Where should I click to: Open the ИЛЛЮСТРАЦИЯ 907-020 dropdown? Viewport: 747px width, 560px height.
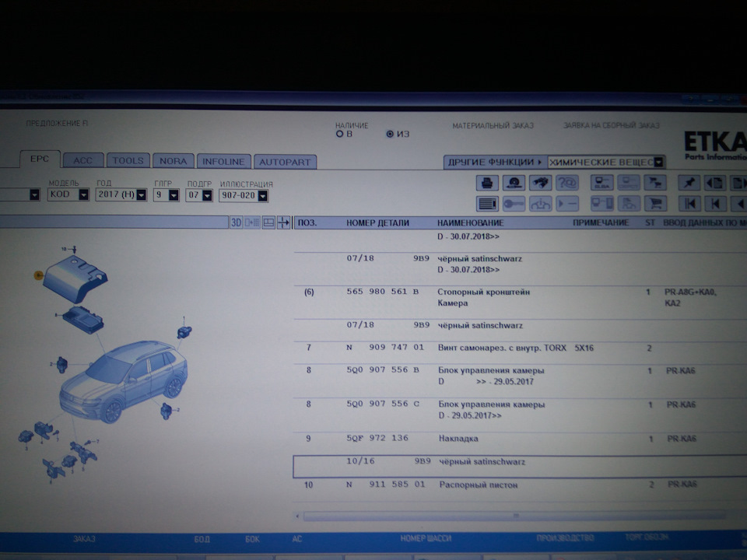263,196
